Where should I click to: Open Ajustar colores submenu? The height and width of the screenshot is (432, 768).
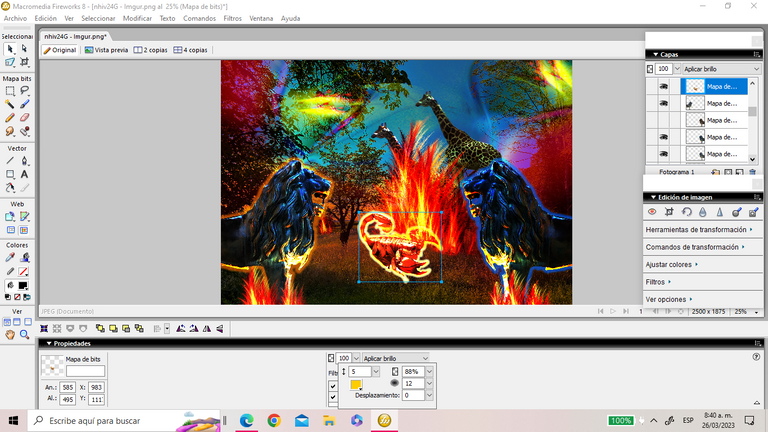pos(672,264)
